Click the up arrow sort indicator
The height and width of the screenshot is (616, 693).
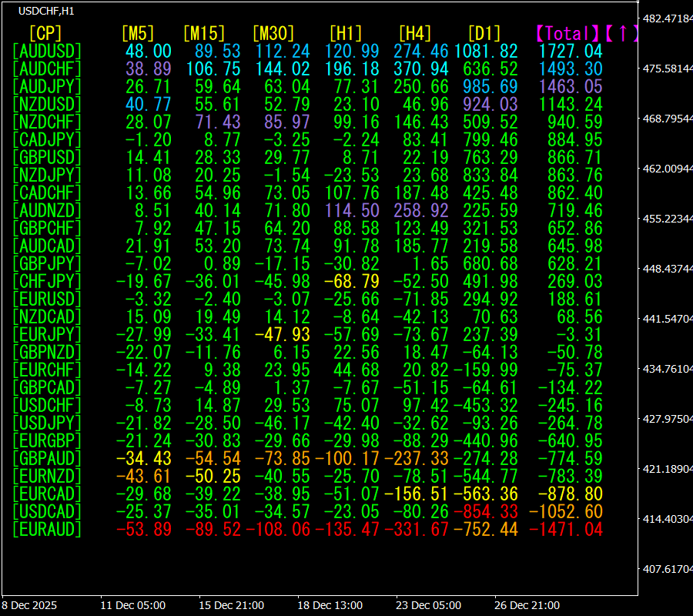pos(622,34)
